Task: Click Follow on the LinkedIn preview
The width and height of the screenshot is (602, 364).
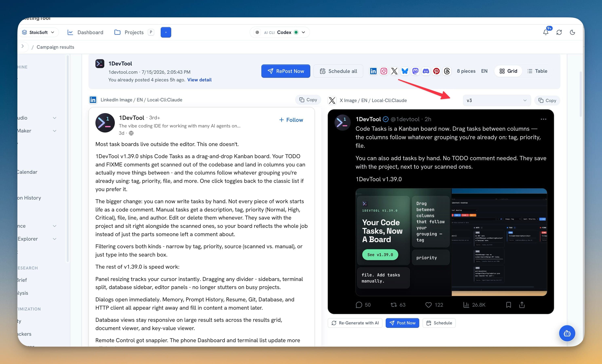Action: [x=291, y=120]
